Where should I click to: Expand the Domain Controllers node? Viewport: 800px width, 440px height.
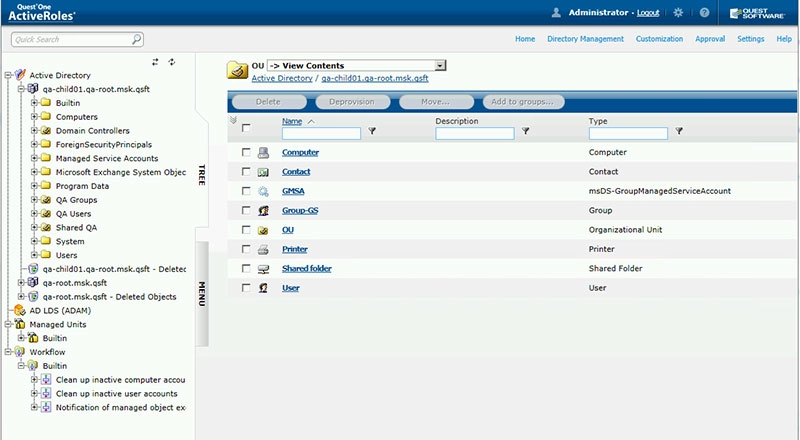(x=34, y=130)
